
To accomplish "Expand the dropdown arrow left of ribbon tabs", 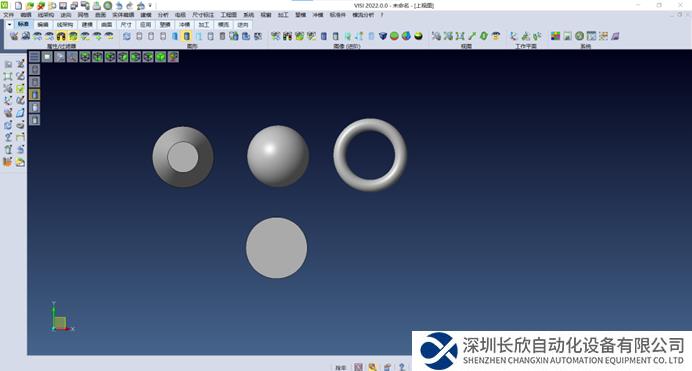I will [x=9, y=25].
